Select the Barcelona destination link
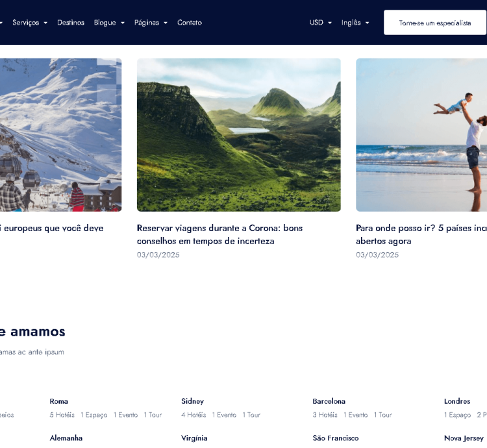This screenshot has height=448, width=487. click(329, 401)
